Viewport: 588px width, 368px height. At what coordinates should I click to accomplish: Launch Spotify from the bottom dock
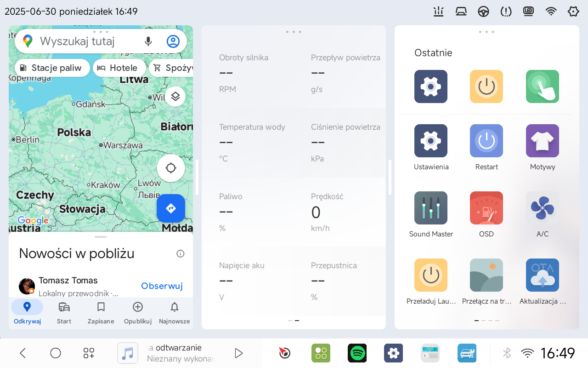click(357, 353)
